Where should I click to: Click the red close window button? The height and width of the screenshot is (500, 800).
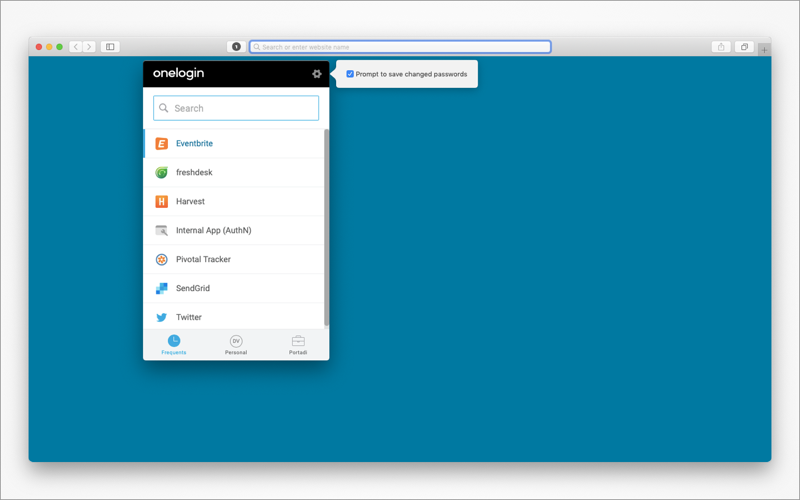[39, 47]
